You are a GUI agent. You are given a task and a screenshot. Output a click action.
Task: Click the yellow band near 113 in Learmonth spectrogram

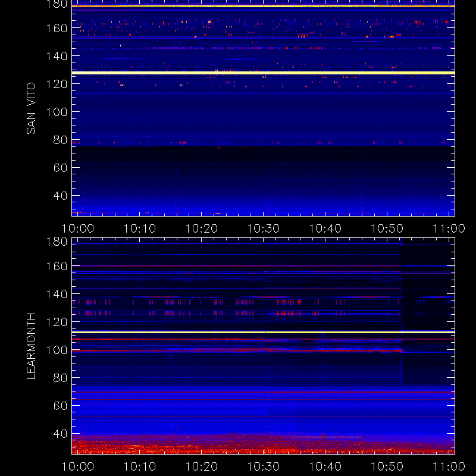(263, 333)
